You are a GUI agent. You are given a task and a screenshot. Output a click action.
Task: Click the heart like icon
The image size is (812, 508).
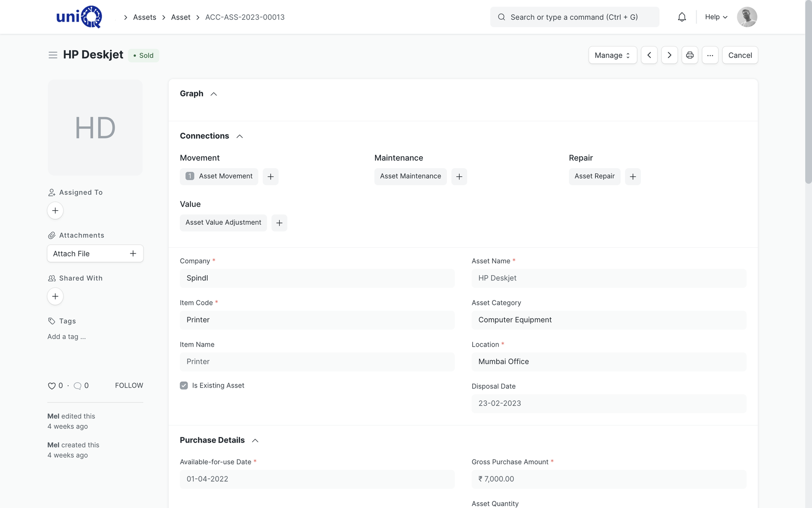[x=52, y=386]
